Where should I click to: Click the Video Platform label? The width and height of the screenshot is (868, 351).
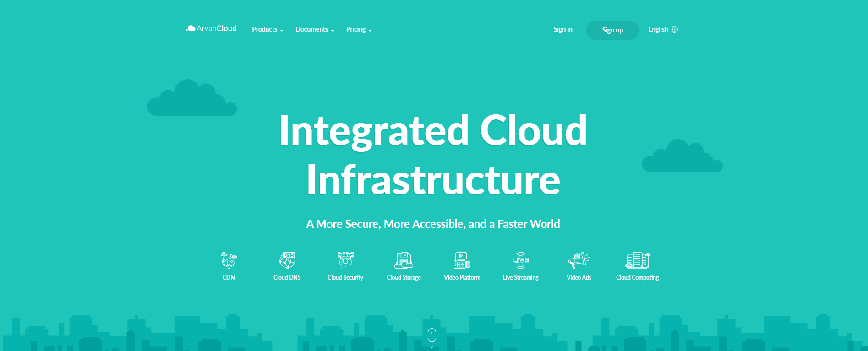tap(462, 277)
